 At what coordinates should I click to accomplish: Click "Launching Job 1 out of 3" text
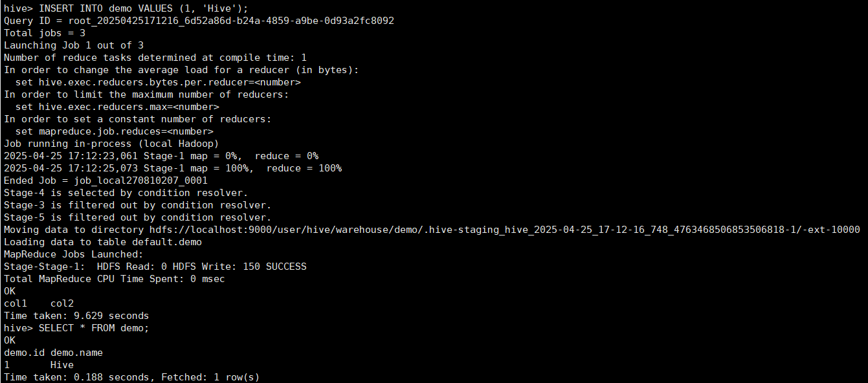[74, 45]
